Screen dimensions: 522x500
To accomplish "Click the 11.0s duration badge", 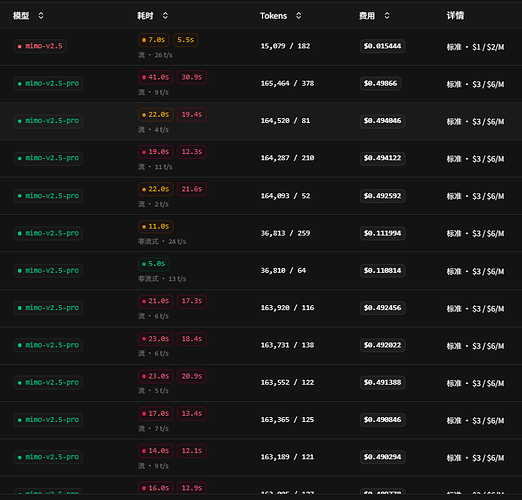I will click(x=156, y=227).
